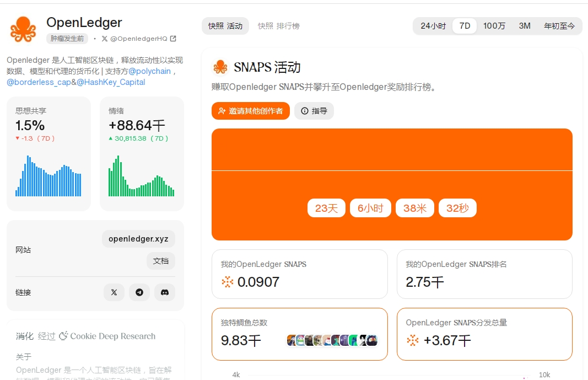588x380 pixels.
Task: Click the 1.5% mindshare value
Action: 30,125
